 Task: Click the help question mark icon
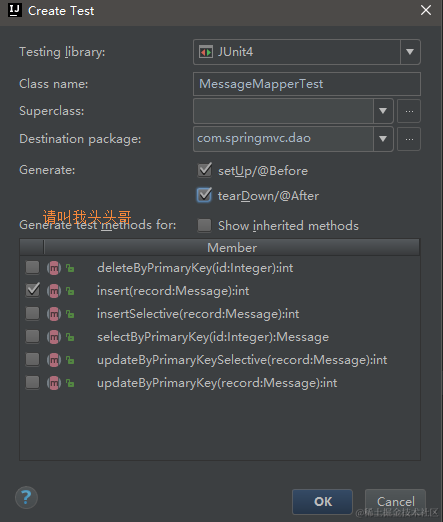[x=26, y=497]
